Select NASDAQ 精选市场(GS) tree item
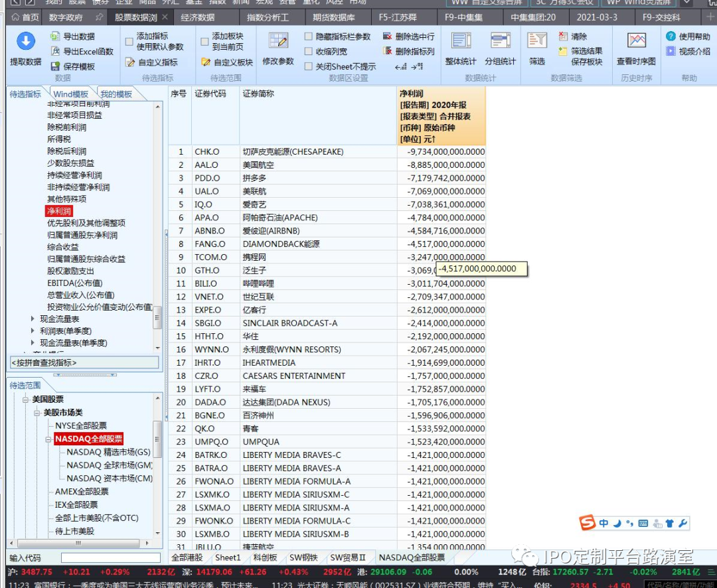This screenshot has width=717, height=588. (108, 452)
